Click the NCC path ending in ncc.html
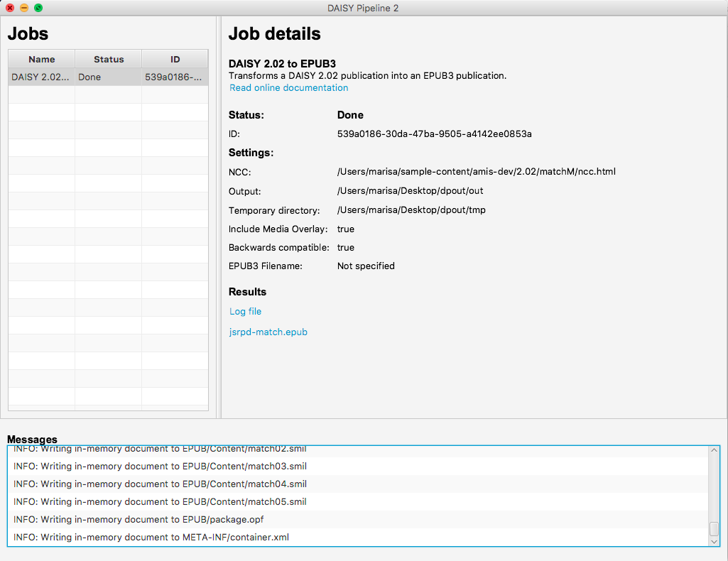 (x=477, y=172)
